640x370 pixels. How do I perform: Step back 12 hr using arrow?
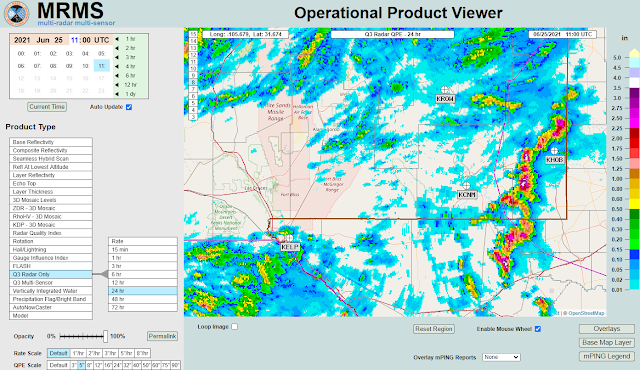click(x=117, y=85)
